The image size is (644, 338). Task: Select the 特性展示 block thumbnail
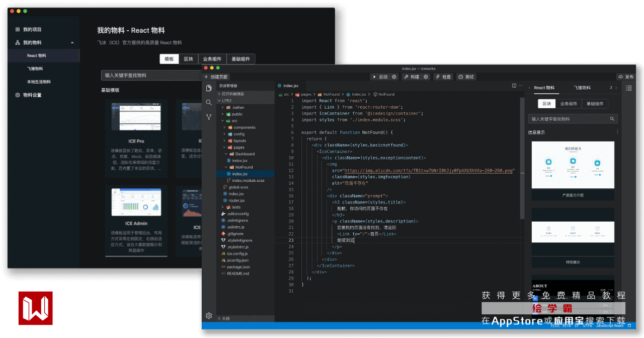573,232
